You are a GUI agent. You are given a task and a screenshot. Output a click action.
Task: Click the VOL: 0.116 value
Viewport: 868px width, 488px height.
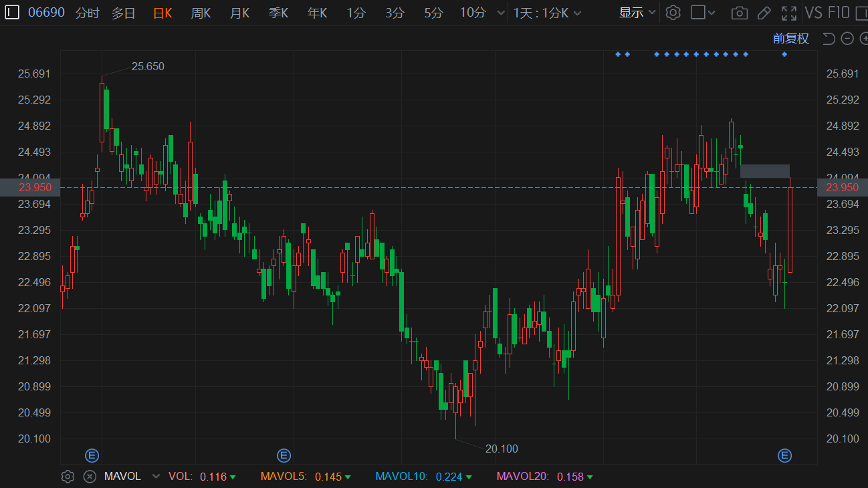[201, 477]
